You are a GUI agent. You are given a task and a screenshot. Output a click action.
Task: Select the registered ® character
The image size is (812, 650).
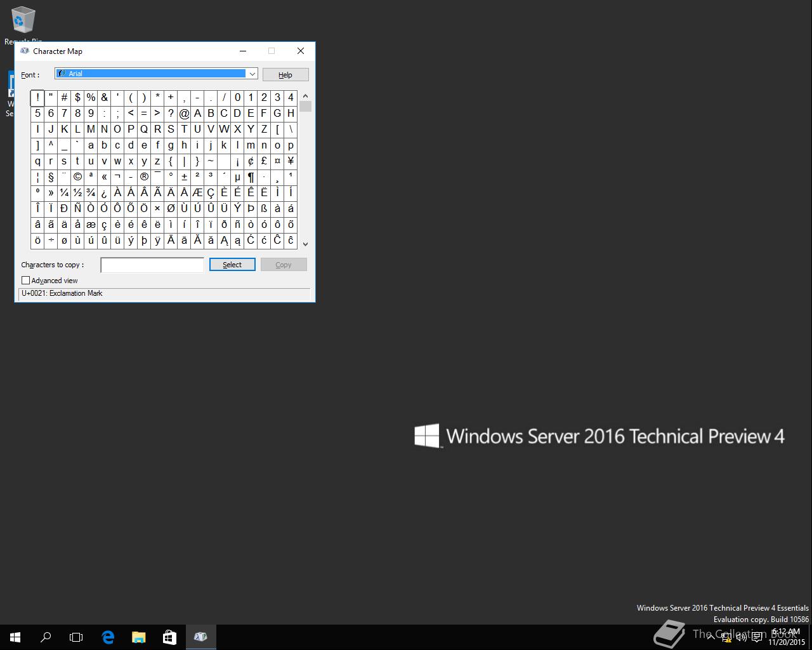point(144,176)
